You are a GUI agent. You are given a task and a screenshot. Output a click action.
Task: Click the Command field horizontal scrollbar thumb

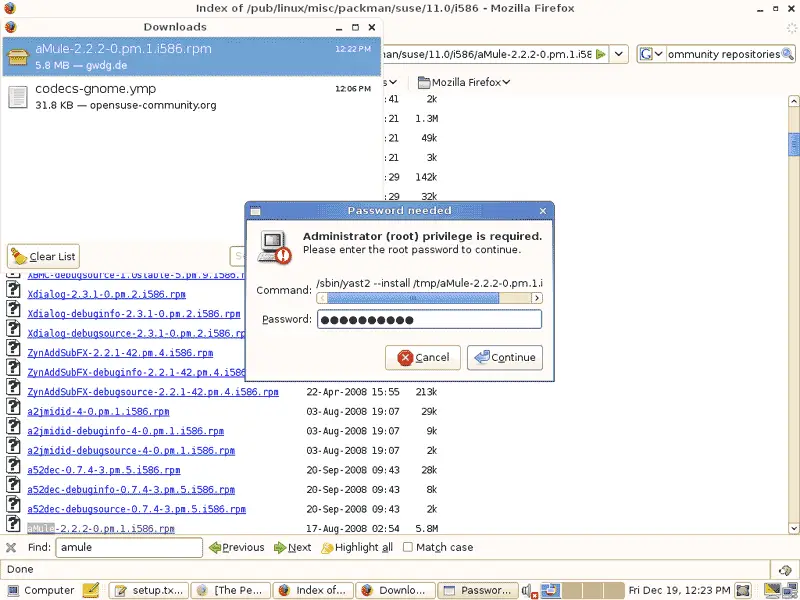[x=413, y=298]
